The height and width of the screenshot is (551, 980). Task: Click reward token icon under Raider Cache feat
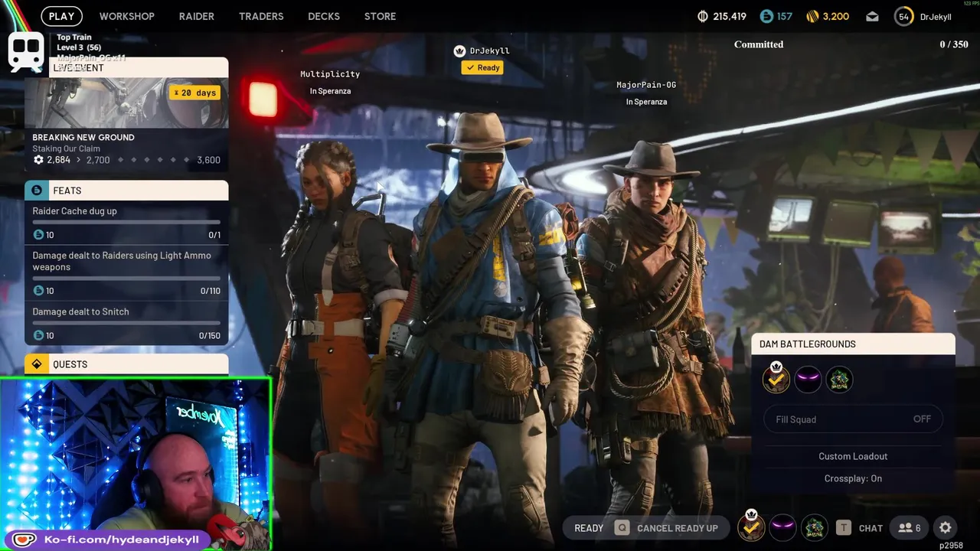(x=38, y=235)
